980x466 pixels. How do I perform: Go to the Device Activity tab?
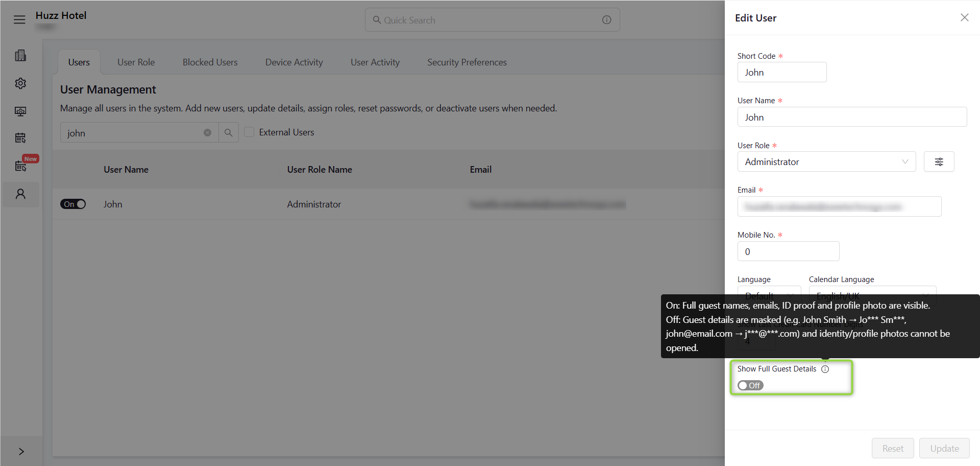click(294, 62)
